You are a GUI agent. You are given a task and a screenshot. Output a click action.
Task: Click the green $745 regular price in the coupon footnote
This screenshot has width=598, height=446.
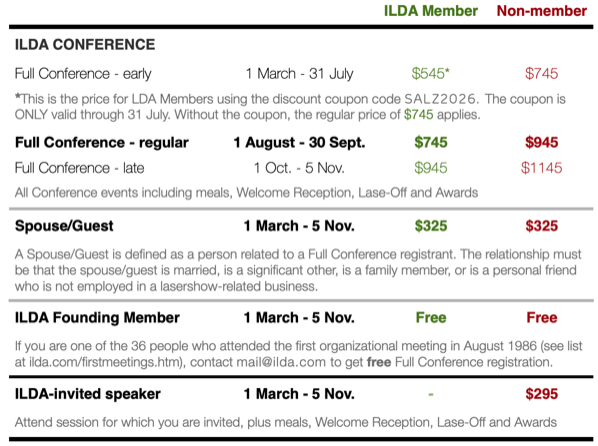(x=418, y=114)
